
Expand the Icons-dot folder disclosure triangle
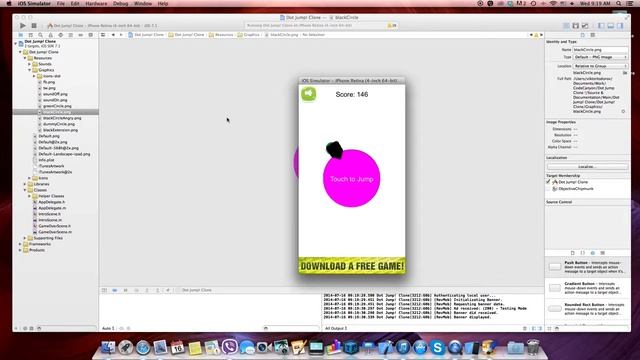click(x=34, y=76)
